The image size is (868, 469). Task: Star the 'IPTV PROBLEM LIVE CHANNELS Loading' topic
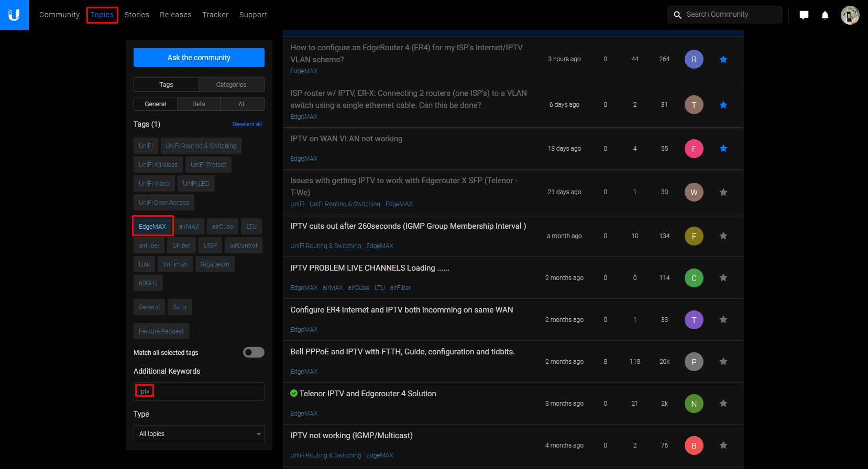point(723,278)
